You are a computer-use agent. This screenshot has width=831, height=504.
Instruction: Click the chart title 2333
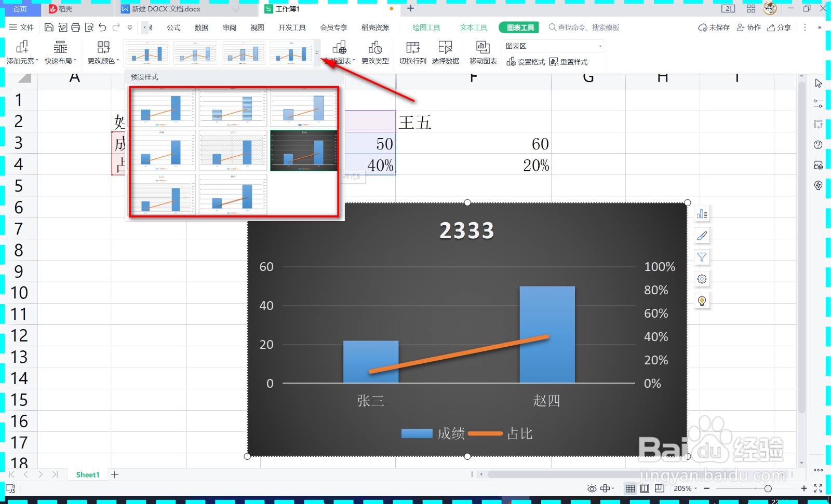pos(466,230)
